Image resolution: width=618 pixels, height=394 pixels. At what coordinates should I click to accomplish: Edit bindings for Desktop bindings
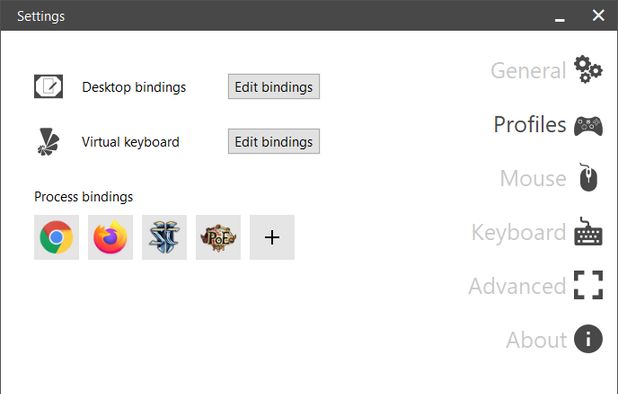(x=274, y=86)
